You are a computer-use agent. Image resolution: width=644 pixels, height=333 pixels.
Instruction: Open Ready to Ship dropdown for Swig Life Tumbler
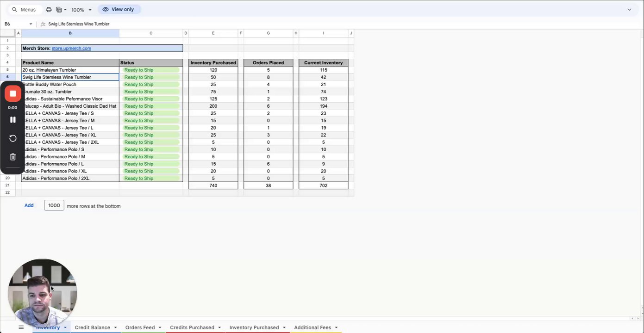(x=151, y=77)
